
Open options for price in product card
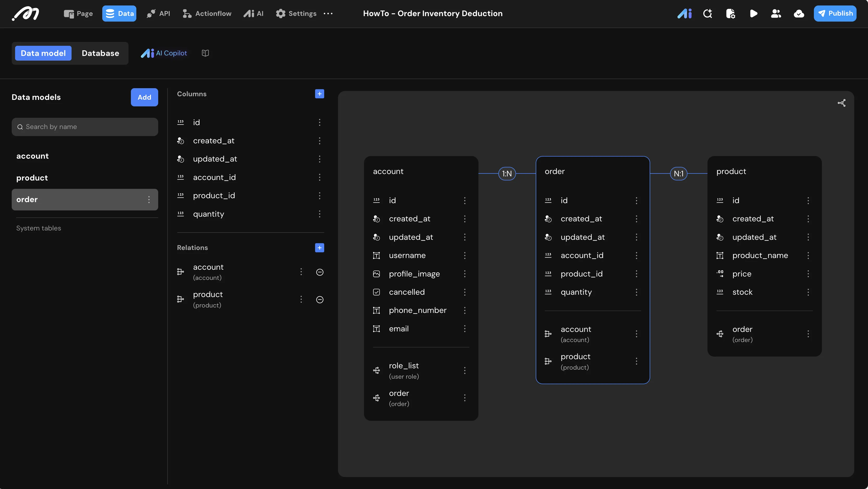pos(808,274)
